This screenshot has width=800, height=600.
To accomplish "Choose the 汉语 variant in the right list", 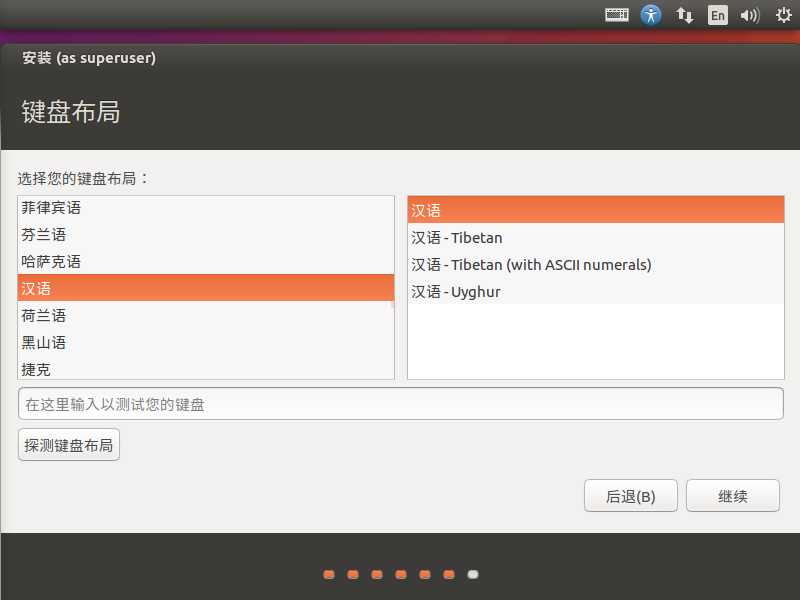I will pyautogui.click(x=595, y=210).
